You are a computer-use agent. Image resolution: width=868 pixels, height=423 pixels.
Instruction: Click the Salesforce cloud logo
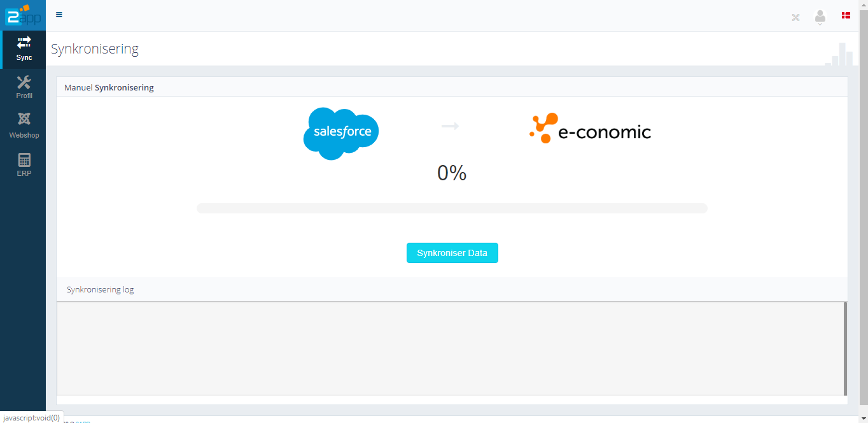tap(341, 133)
